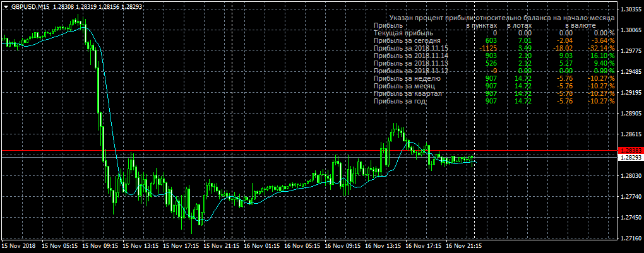The image size is (644, 253).
Task: Click the lots value 3.49
Action: tap(525, 48)
